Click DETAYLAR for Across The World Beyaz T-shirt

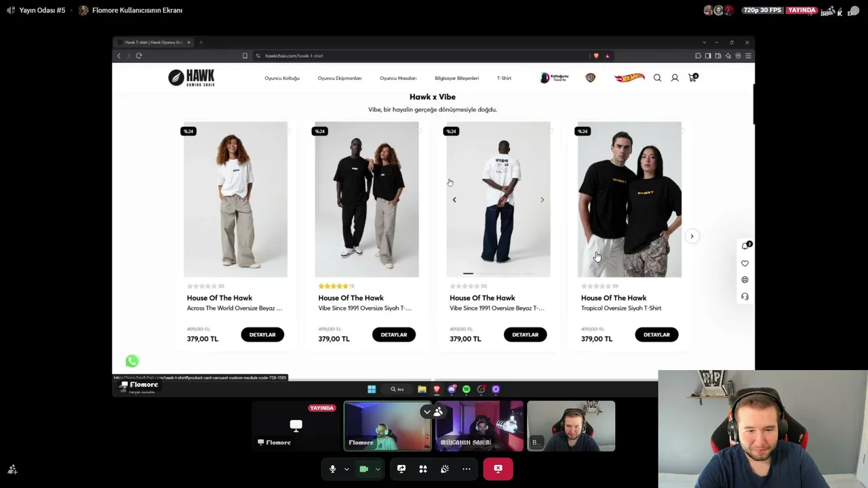262,335
